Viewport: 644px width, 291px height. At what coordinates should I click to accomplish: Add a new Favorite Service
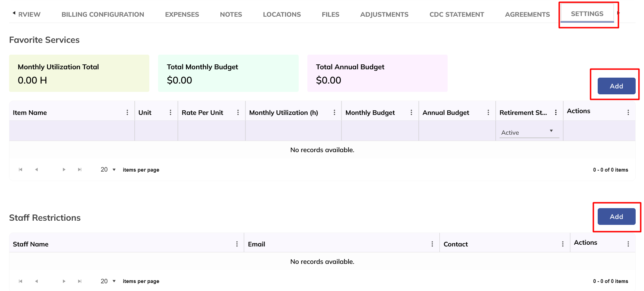coord(616,86)
